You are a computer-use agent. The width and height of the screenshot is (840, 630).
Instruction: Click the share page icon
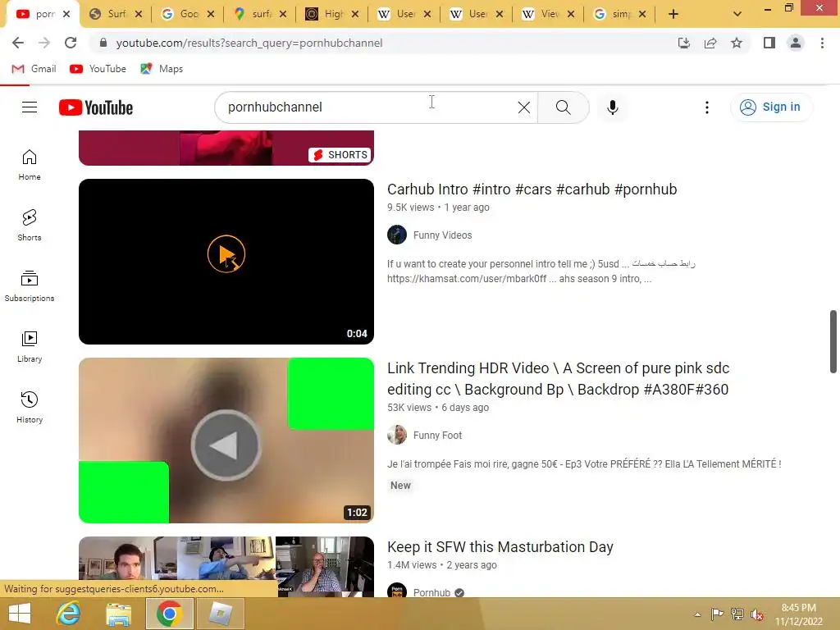click(x=710, y=43)
